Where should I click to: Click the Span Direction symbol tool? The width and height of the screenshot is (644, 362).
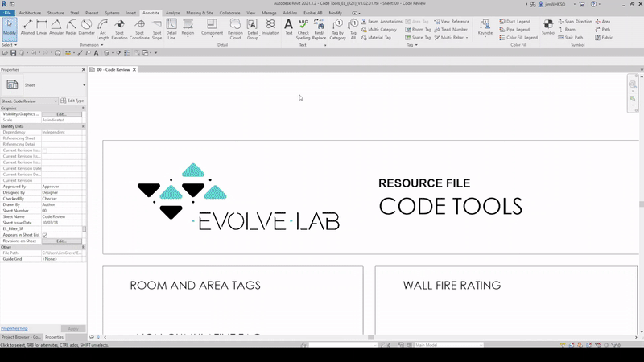point(575,22)
